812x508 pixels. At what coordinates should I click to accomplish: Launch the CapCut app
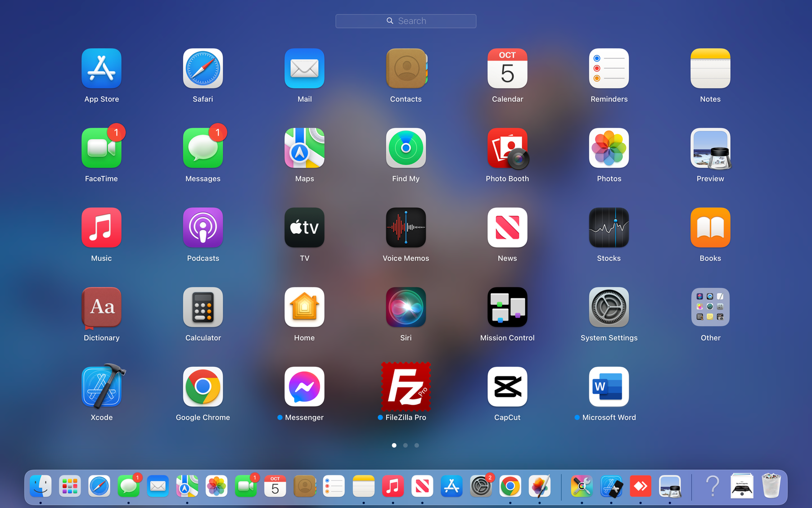click(x=507, y=387)
